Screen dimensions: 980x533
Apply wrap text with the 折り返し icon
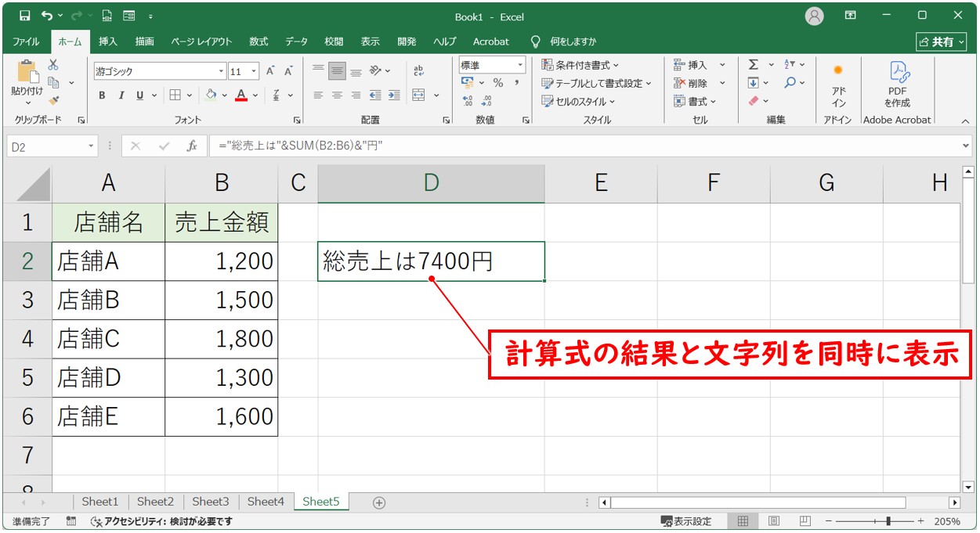point(418,72)
